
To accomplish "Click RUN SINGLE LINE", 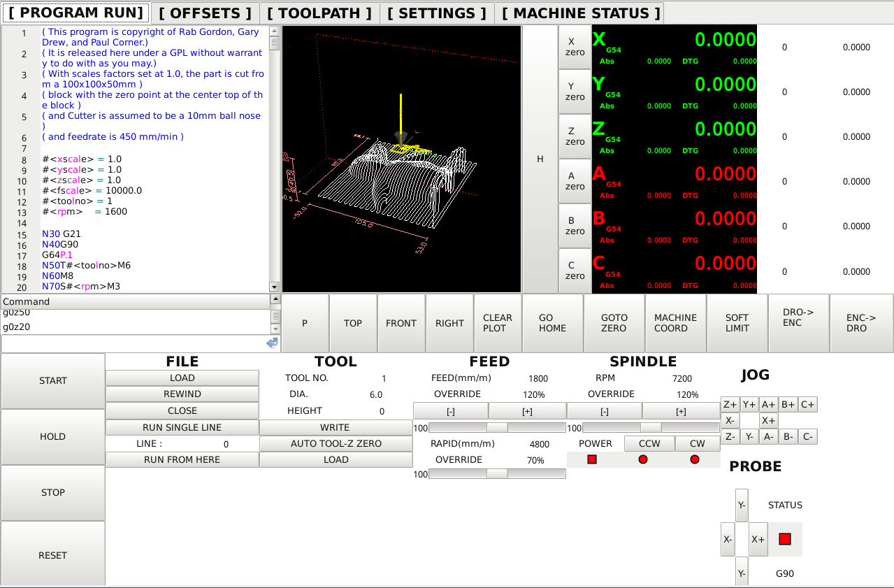I will click(182, 427).
